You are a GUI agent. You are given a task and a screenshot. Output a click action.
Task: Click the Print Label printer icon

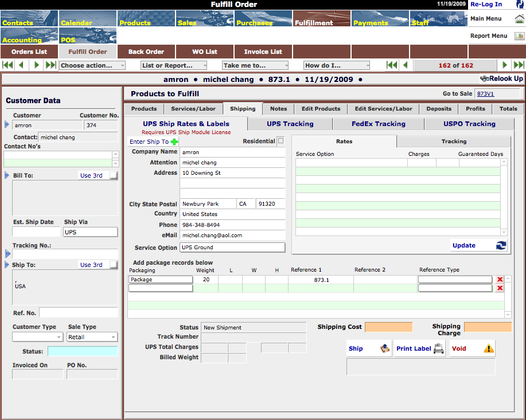[x=438, y=348]
